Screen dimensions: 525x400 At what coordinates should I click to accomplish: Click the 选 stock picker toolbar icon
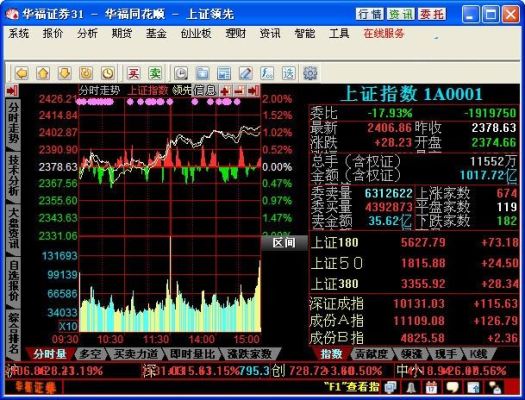(288, 73)
